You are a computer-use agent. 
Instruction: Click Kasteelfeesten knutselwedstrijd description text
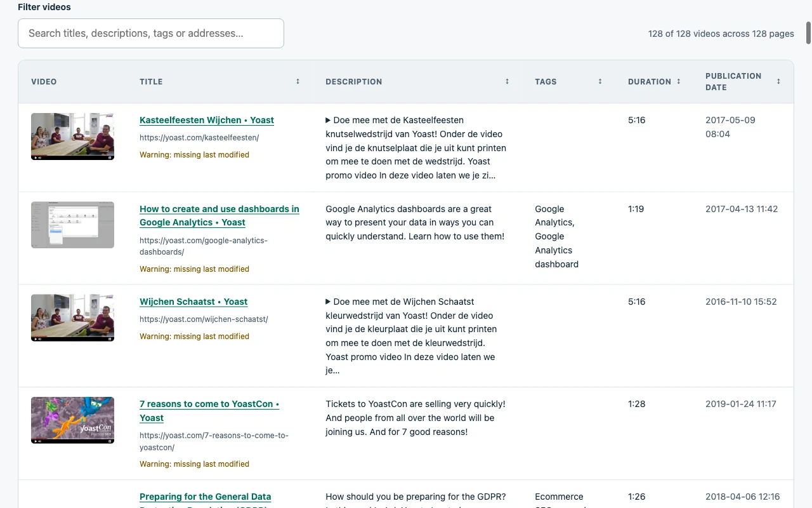pos(416,147)
